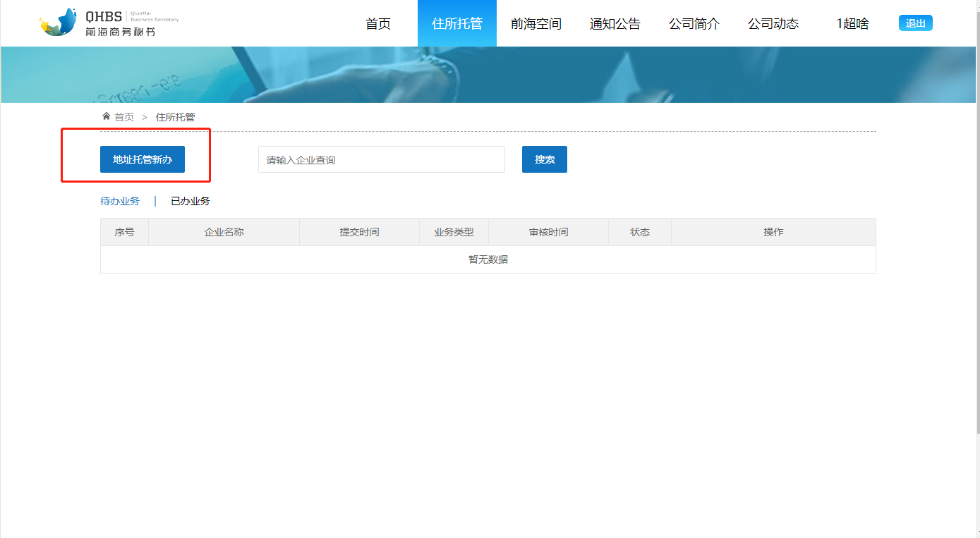
Task: Click the enterprise search input field
Action: [381, 159]
